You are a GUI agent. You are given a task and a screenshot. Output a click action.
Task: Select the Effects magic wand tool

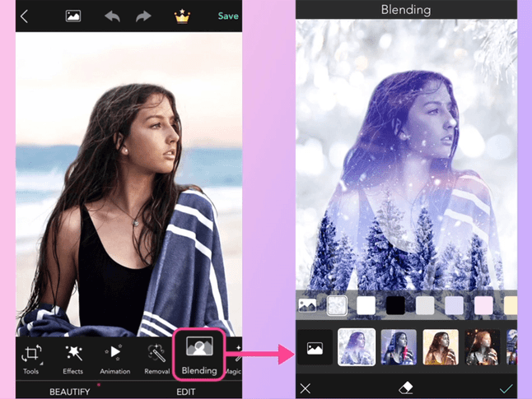73,359
